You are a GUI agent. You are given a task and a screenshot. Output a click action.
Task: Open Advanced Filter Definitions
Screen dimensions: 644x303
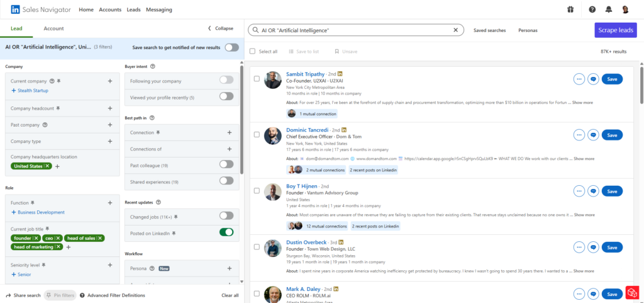(x=113, y=295)
